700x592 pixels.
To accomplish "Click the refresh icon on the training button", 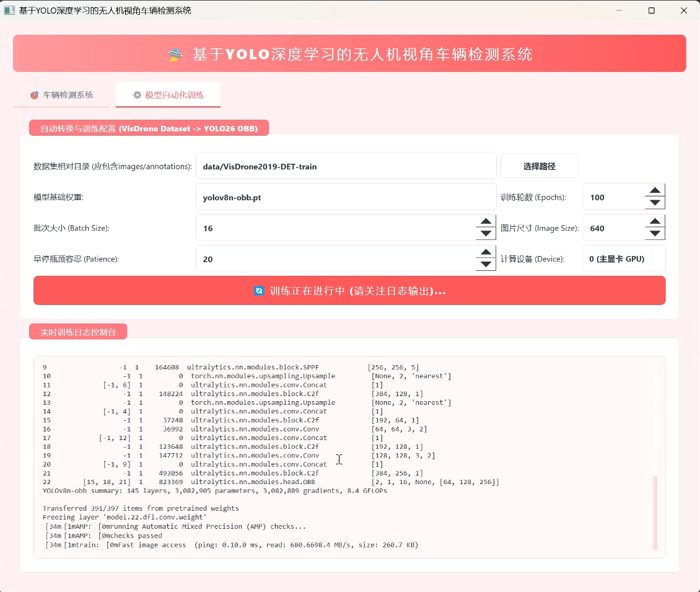I will (259, 291).
